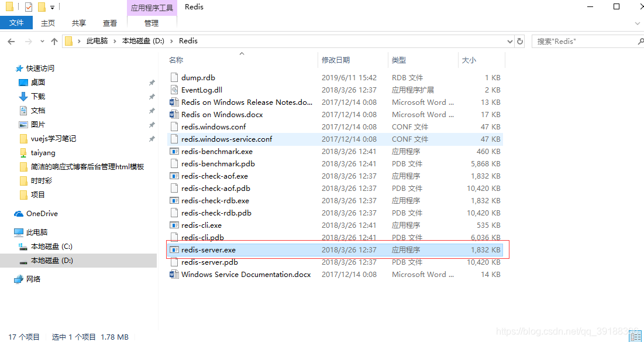The height and width of the screenshot is (342, 644).
Task: Click Redis in the address breadcrumb
Action: [x=188, y=41]
